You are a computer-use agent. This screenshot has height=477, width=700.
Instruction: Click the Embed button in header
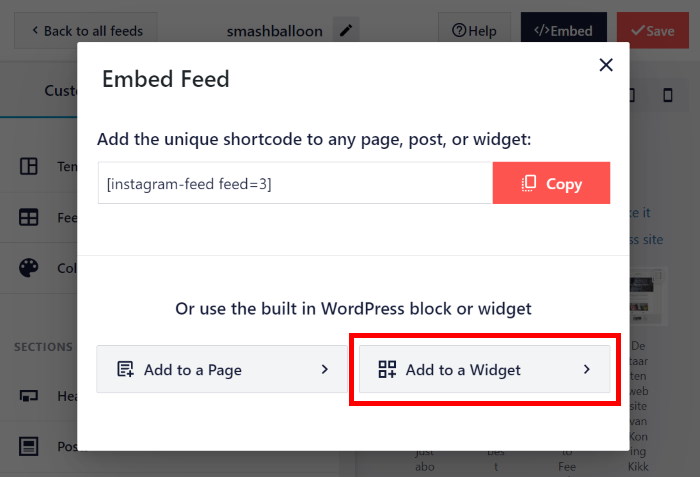coord(562,31)
